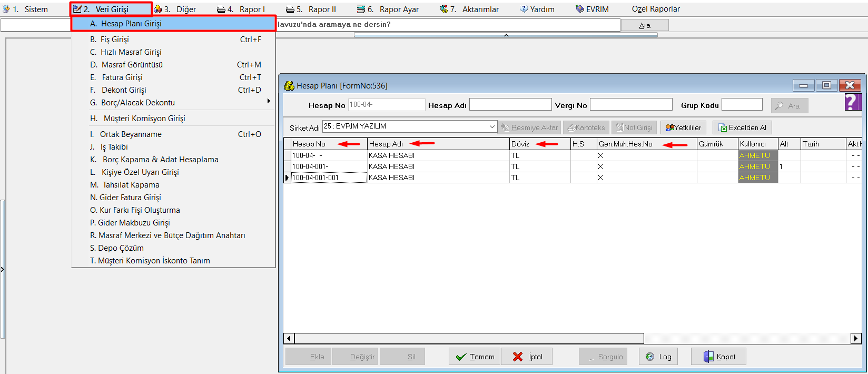
Task: Expand the Şirket Adı dropdown
Action: tap(492, 126)
